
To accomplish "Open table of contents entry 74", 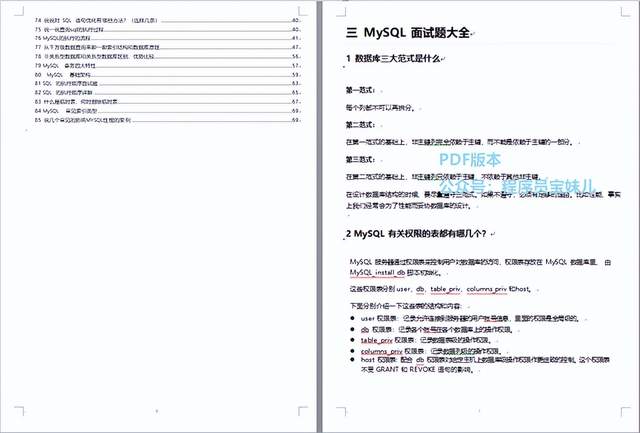I will [167, 20].
